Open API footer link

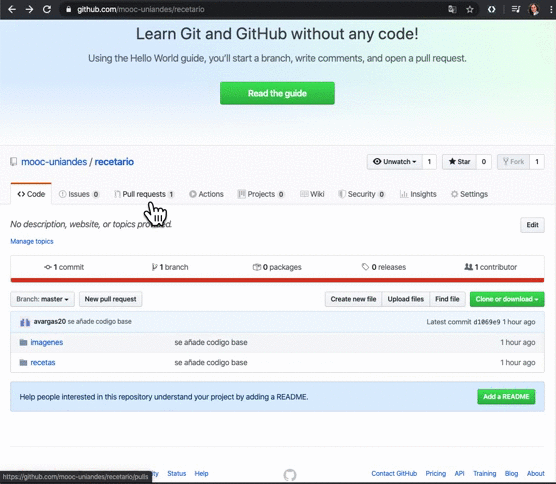(460, 473)
